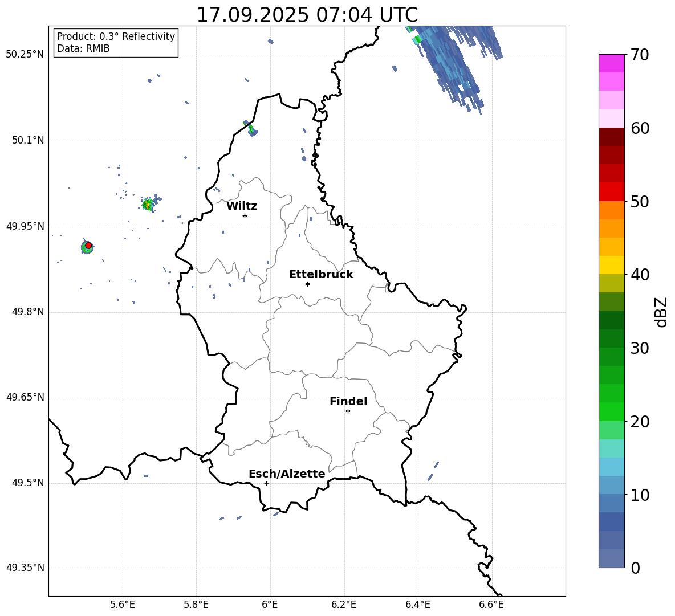Pick the light blue swatch above 10 dBZ
675x616 pixels.
(x=612, y=484)
